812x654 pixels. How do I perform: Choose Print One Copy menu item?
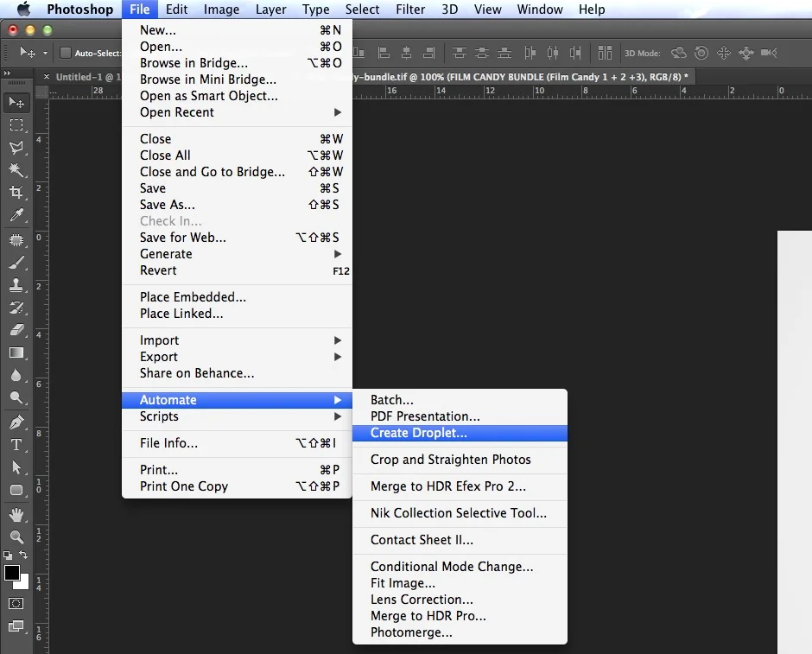(237, 486)
